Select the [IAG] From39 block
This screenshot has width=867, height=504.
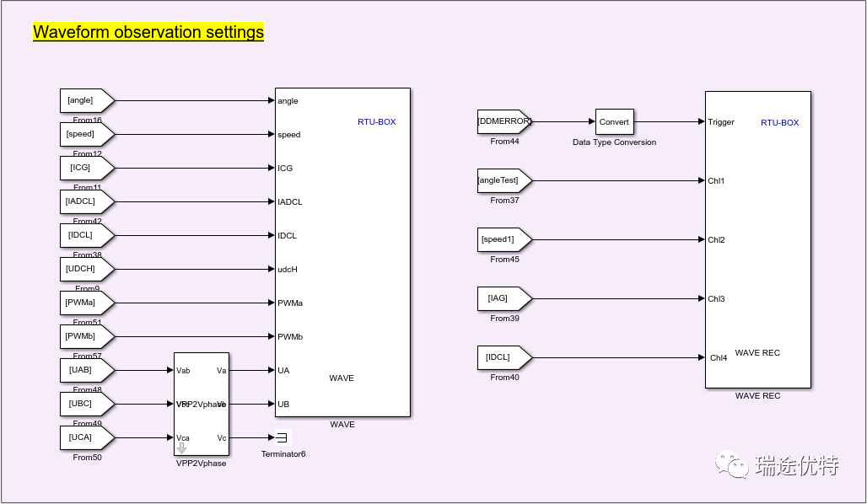pos(503,298)
